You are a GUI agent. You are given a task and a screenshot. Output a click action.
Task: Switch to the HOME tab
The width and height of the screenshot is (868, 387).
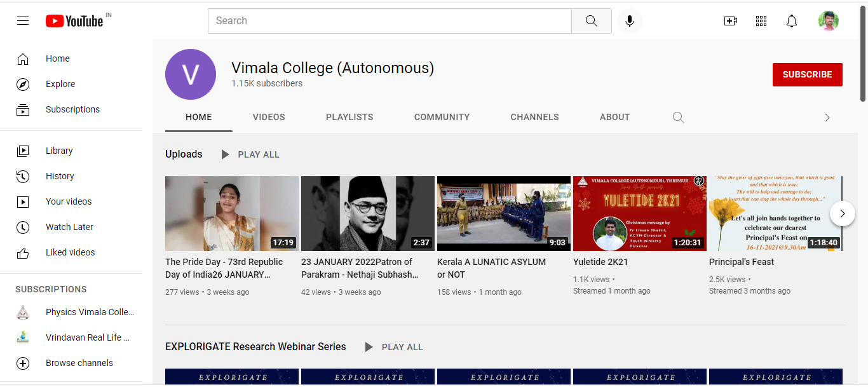199,118
